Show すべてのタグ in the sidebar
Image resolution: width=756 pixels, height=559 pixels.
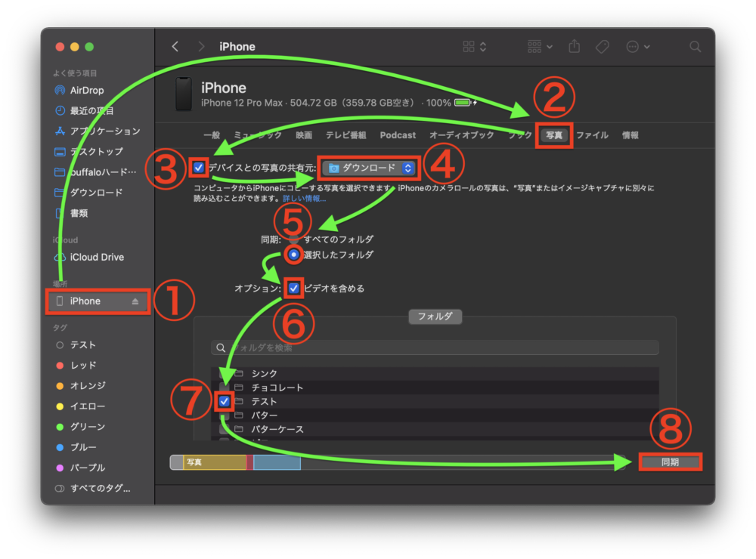[x=93, y=488]
